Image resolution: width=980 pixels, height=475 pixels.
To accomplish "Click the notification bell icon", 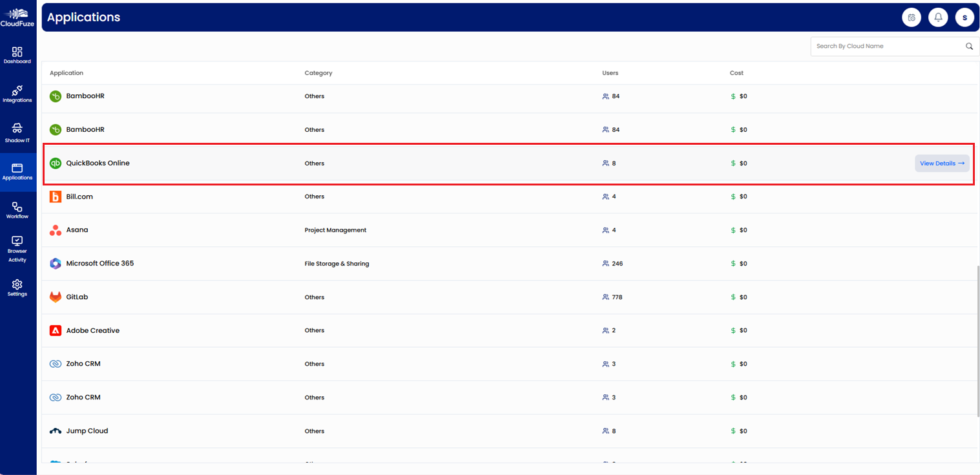I will (938, 17).
